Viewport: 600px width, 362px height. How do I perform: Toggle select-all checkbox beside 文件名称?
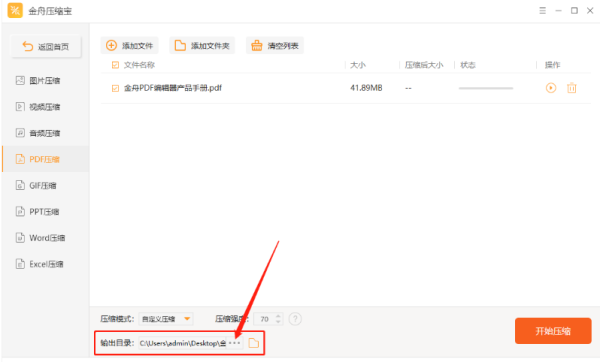point(115,65)
